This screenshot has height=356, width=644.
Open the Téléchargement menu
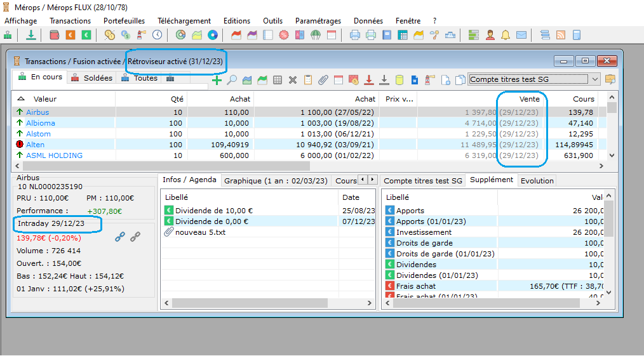coord(184,21)
